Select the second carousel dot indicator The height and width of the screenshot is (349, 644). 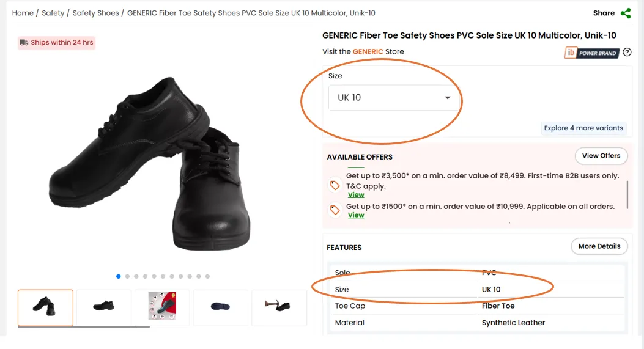coord(127,276)
